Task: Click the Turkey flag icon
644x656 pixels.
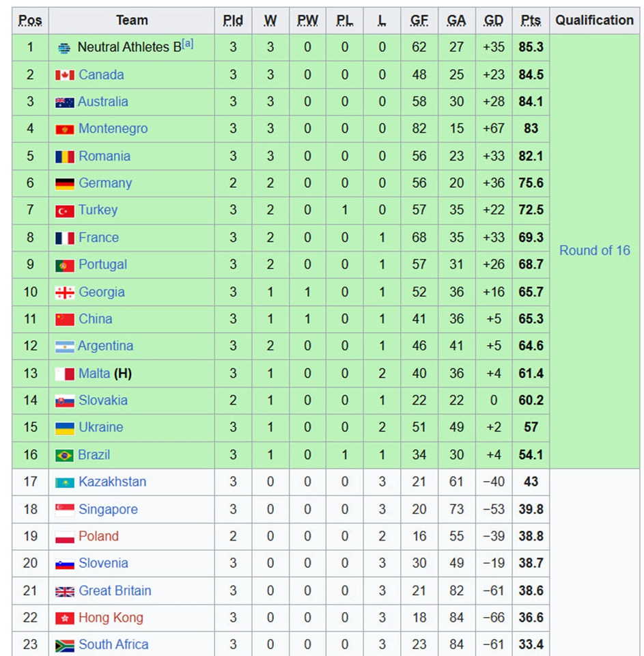Action: click(x=65, y=210)
